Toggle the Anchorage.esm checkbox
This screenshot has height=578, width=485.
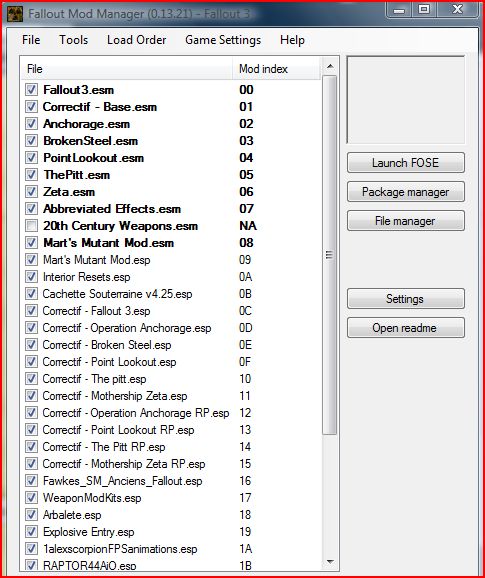pos(31,123)
